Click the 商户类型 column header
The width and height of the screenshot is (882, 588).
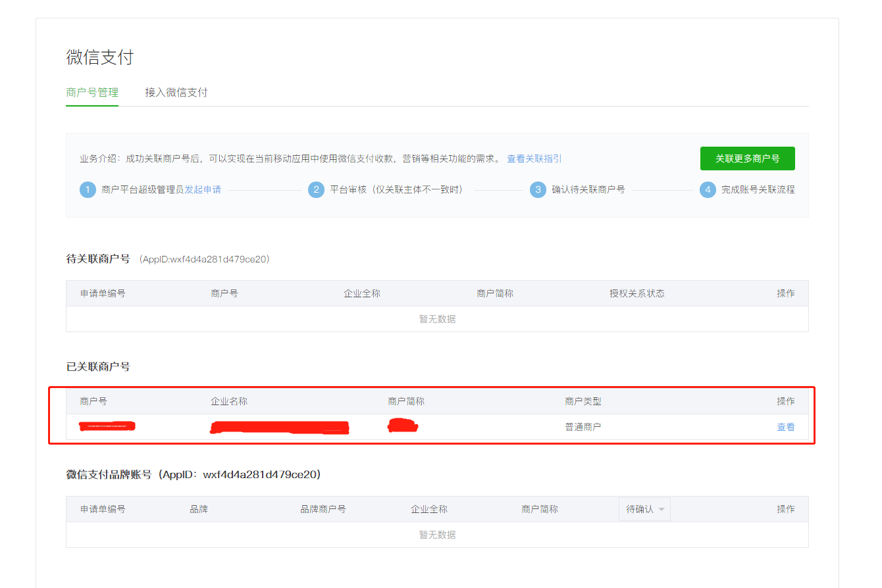tap(583, 401)
